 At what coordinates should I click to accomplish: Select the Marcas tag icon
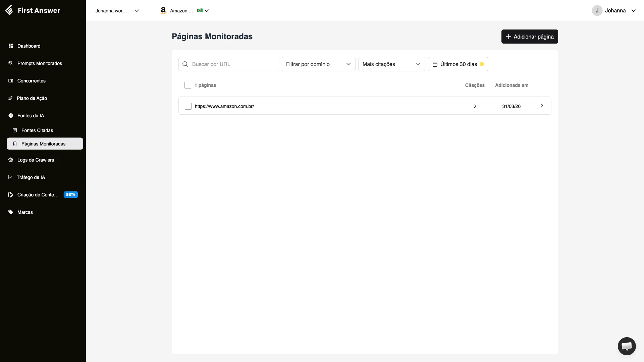pyautogui.click(x=10, y=212)
